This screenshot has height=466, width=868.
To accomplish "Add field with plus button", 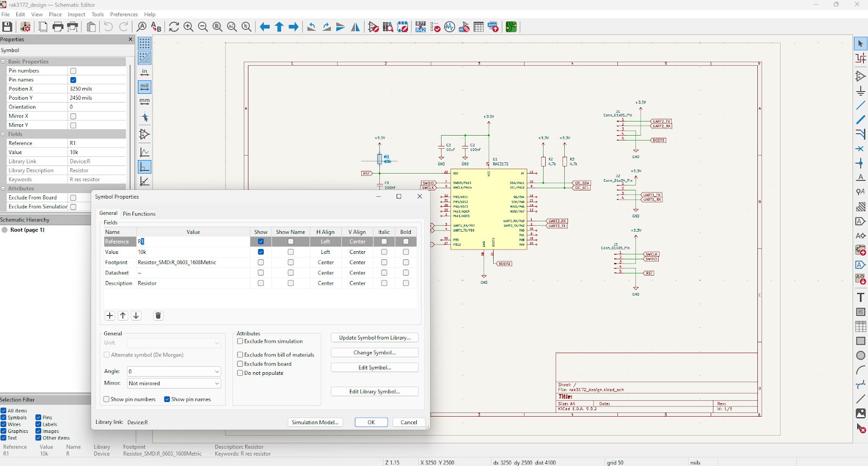I will tap(110, 316).
